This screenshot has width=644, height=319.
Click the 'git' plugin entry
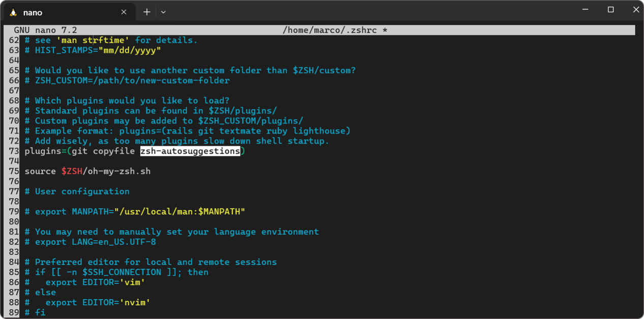point(79,151)
